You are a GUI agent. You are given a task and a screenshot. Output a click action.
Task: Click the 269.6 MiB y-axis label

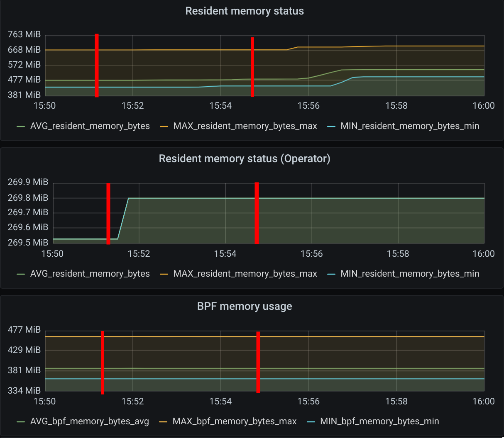28,227
